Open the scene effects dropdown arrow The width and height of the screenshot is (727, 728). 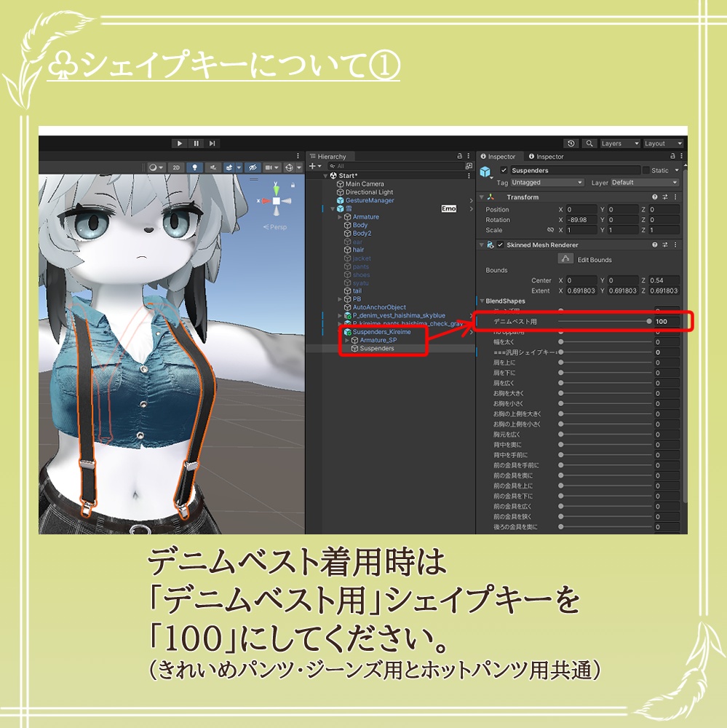pyautogui.click(x=239, y=167)
